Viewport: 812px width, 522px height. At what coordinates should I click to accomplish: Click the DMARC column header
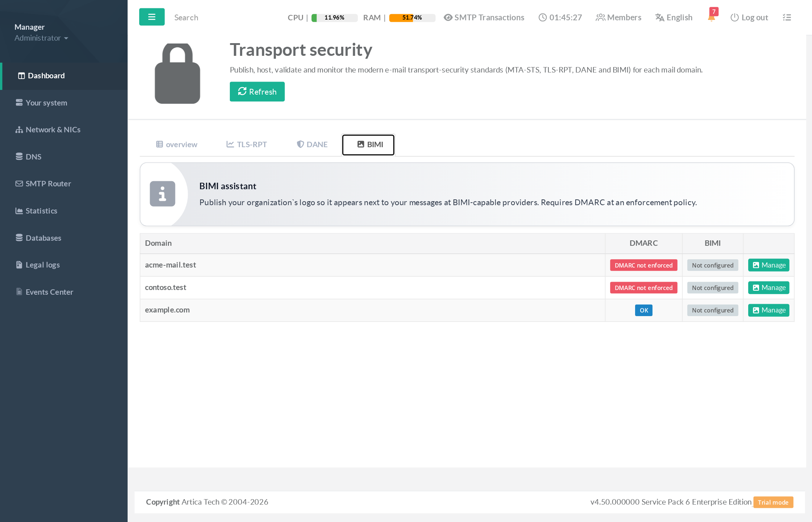click(643, 243)
